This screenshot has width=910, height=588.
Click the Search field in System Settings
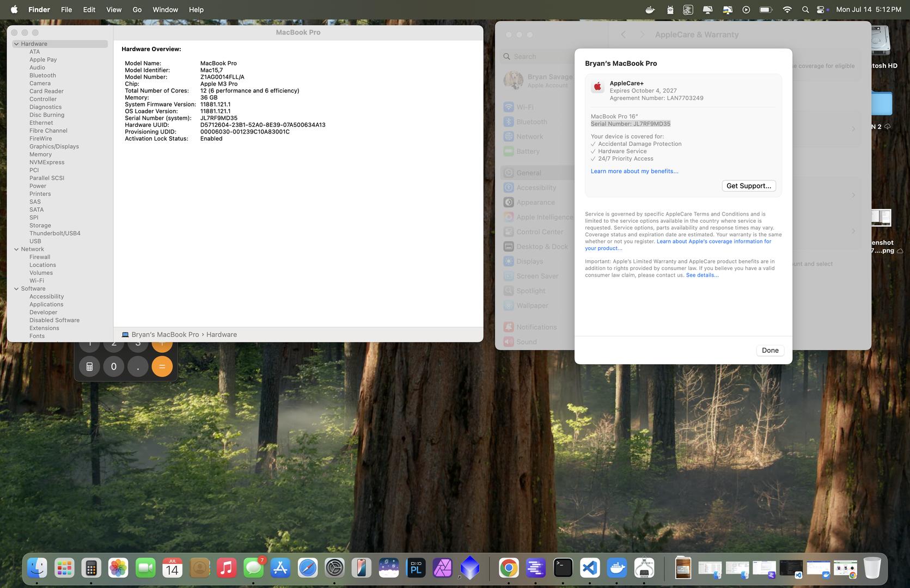pos(537,57)
